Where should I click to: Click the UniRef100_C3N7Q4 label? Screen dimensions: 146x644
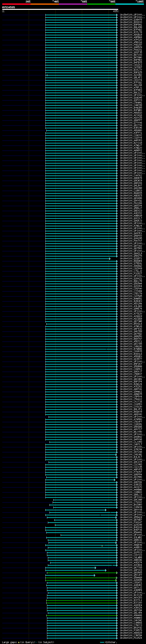(x=131, y=635)
